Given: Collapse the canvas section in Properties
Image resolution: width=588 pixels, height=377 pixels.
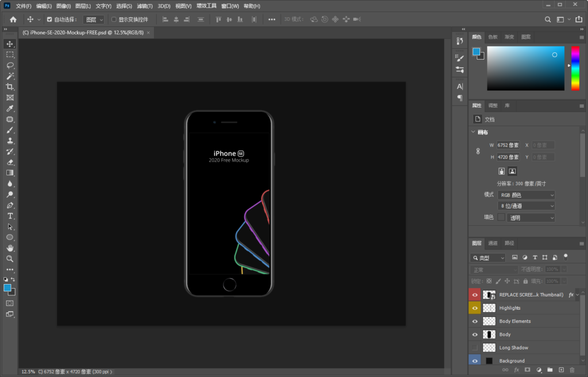Looking at the screenshot, I should pyautogui.click(x=473, y=132).
